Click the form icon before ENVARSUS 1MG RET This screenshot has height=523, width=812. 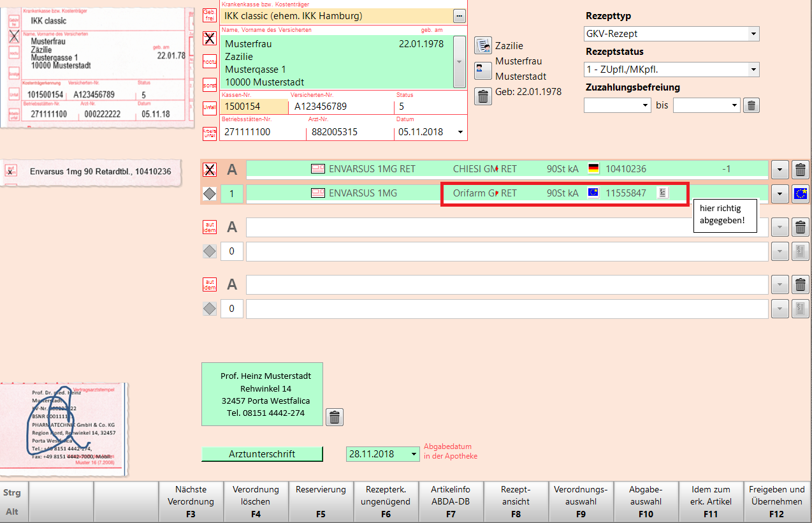317,169
